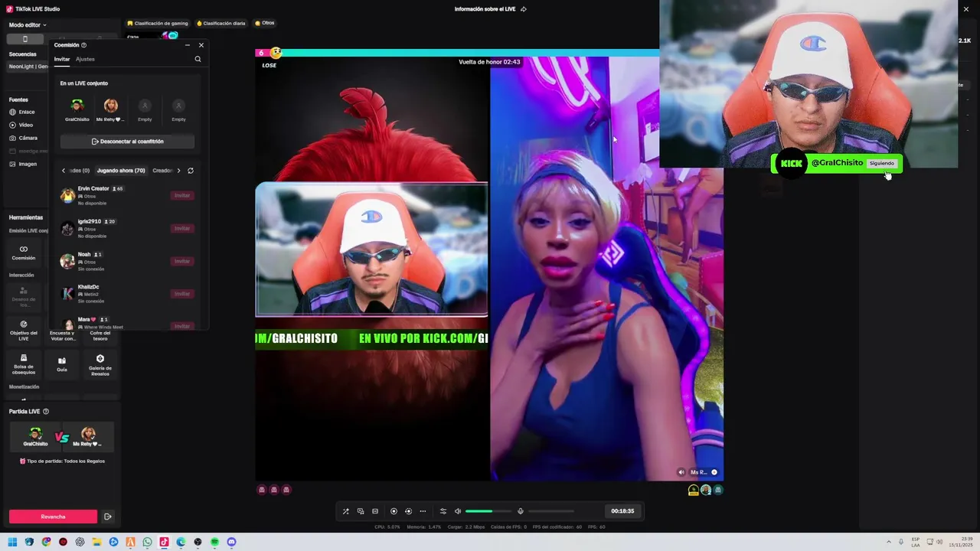Select the Cámara source
This screenshot has height=551, width=980.
pyautogui.click(x=24, y=138)
